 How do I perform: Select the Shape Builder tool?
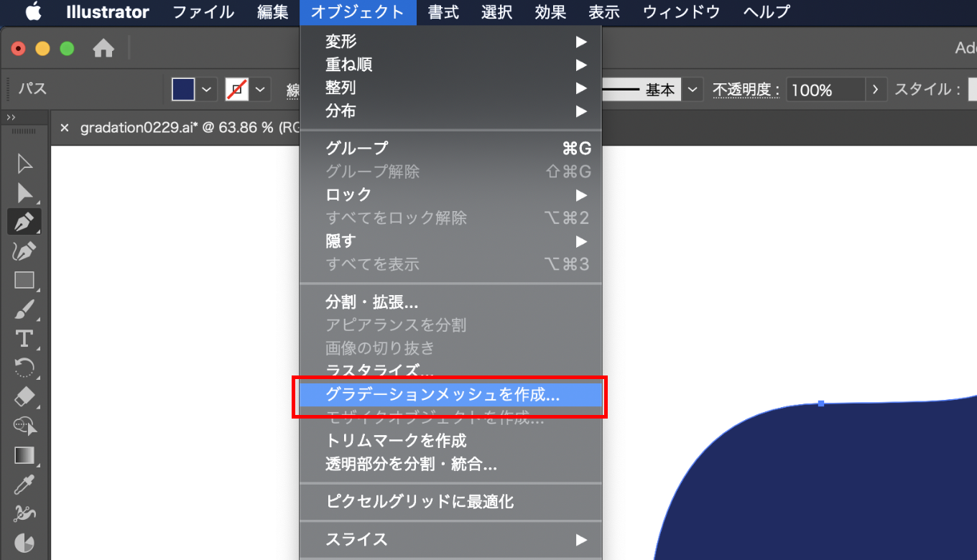click(24, 426)
